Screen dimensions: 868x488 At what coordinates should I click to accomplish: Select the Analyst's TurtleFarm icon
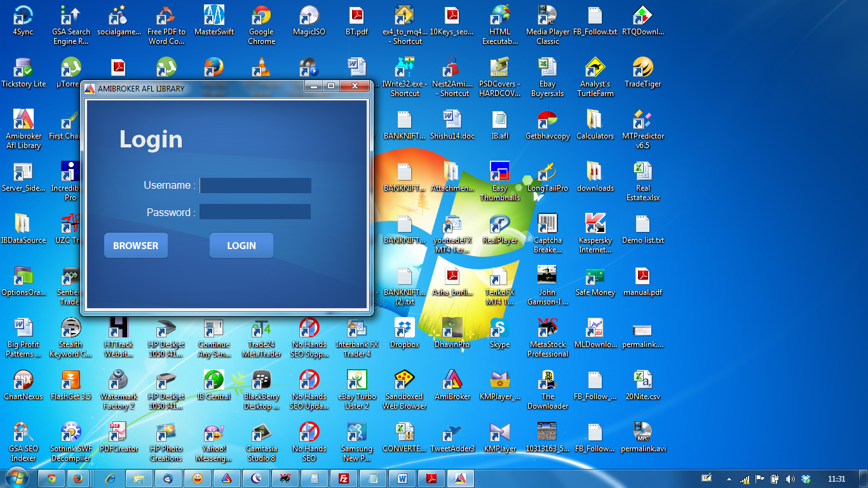[595, 78]
